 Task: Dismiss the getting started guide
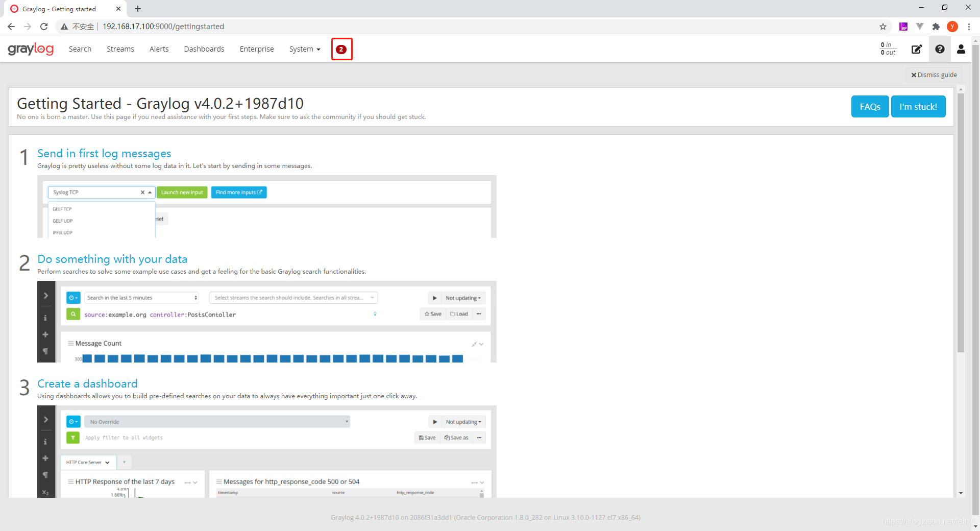(934, 75)
